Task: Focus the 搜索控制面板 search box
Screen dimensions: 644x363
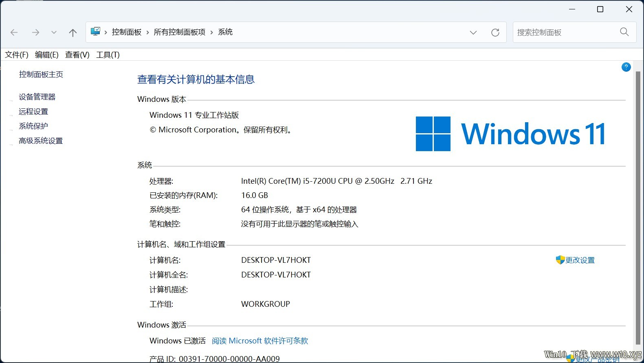Action: (574, 32)
